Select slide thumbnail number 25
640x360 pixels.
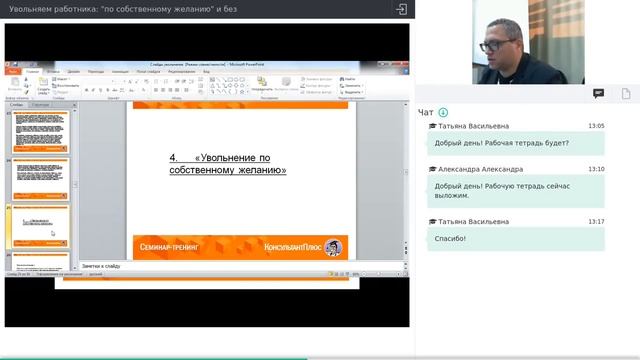pos(40,227)
